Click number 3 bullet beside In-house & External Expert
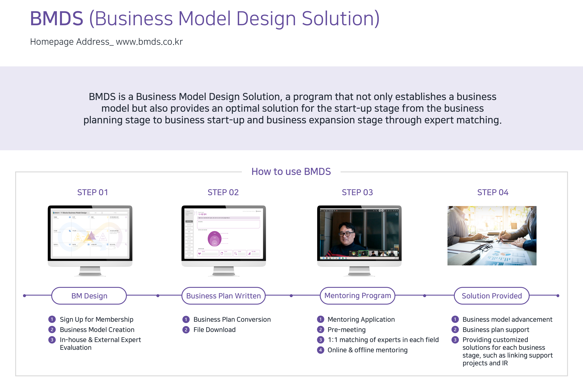 (x=52, y=340)
